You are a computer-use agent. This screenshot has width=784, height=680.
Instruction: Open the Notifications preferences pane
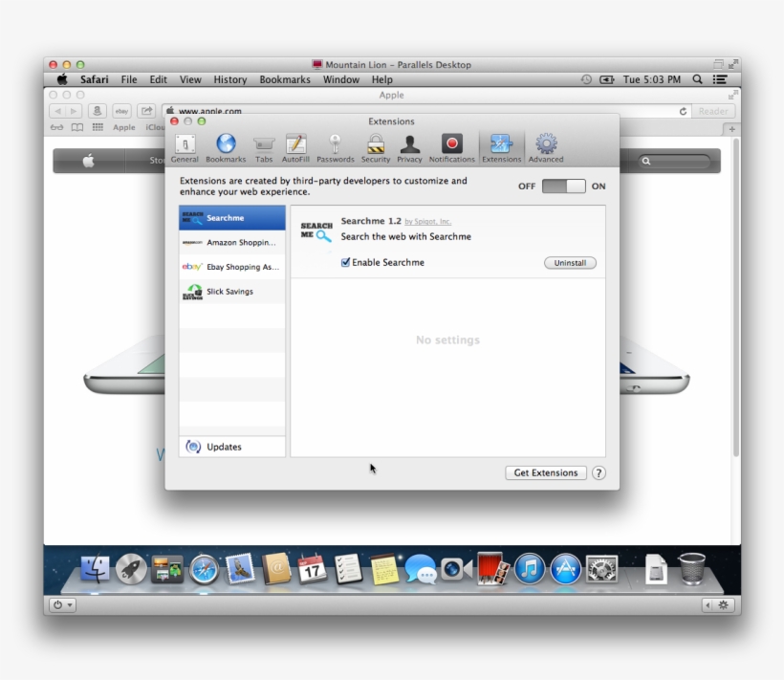tap(451, 146)
